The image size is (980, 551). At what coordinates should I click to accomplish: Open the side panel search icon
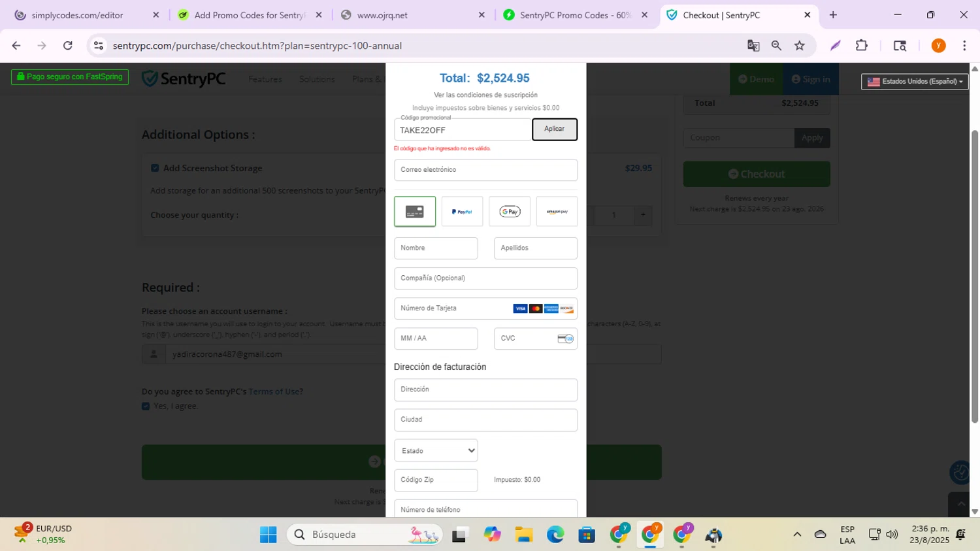(x=900, y=46)
